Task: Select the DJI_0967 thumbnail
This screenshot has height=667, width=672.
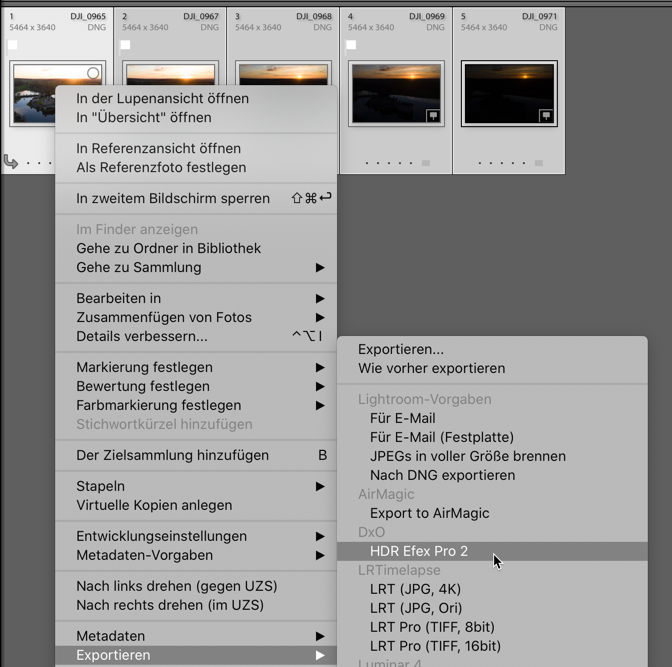Action: 171,73
